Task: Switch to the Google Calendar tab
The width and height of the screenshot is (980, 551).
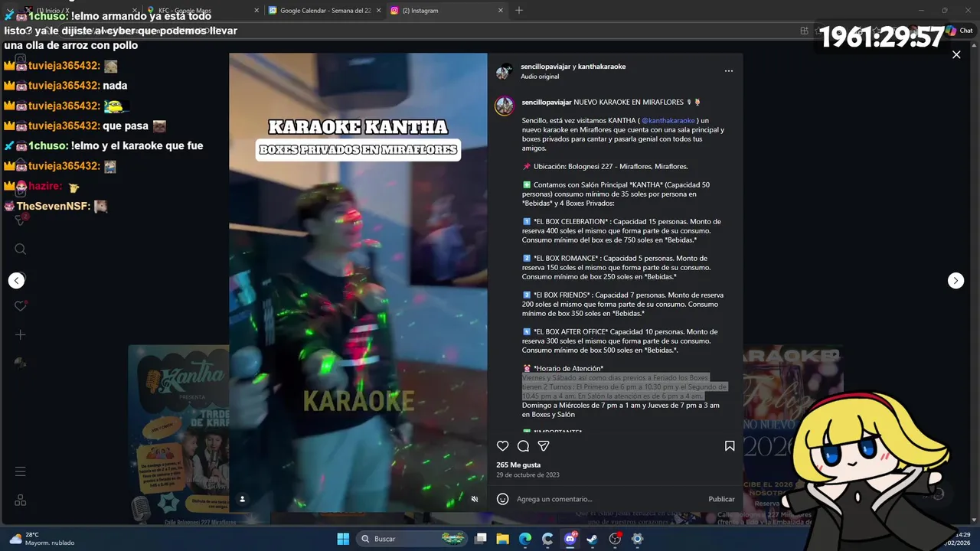Action: tap(325, 10)
